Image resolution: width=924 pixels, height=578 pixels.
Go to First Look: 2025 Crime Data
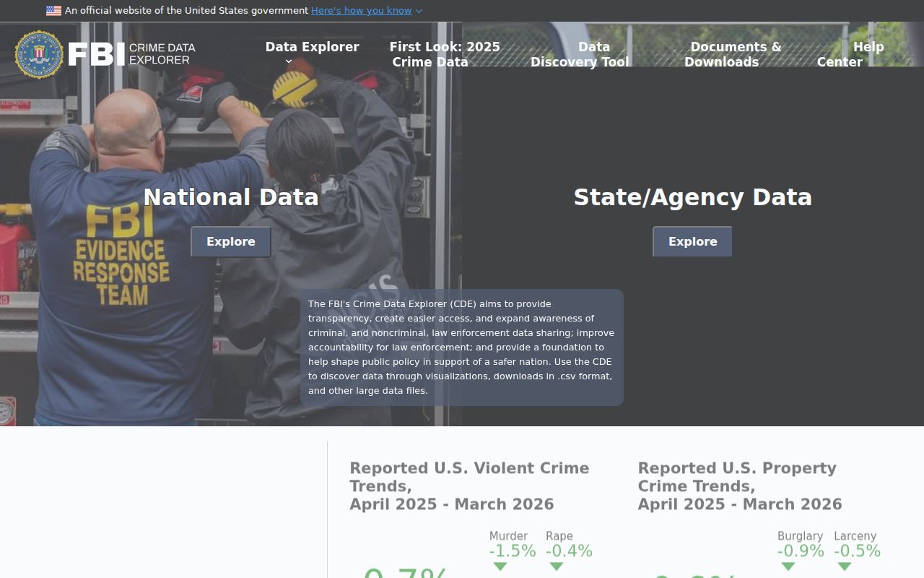(x=445, y=54)
